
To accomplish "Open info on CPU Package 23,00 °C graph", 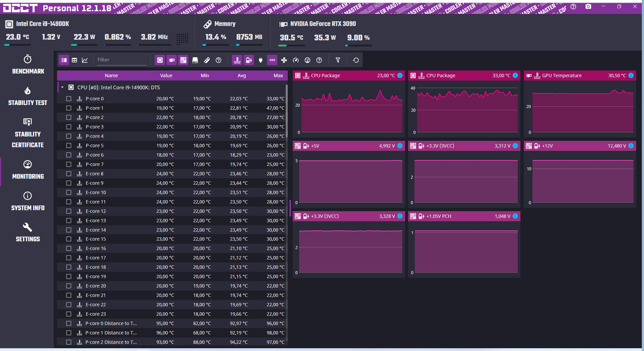I will click(400, 76).
